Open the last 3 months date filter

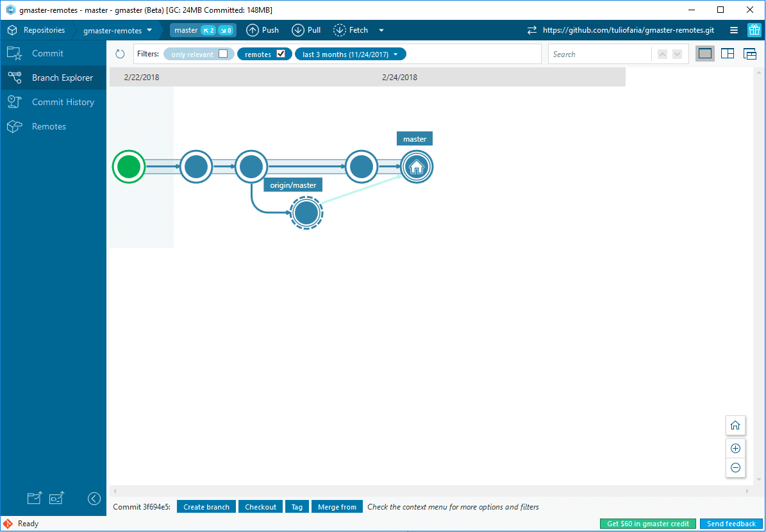click(350, 54)
